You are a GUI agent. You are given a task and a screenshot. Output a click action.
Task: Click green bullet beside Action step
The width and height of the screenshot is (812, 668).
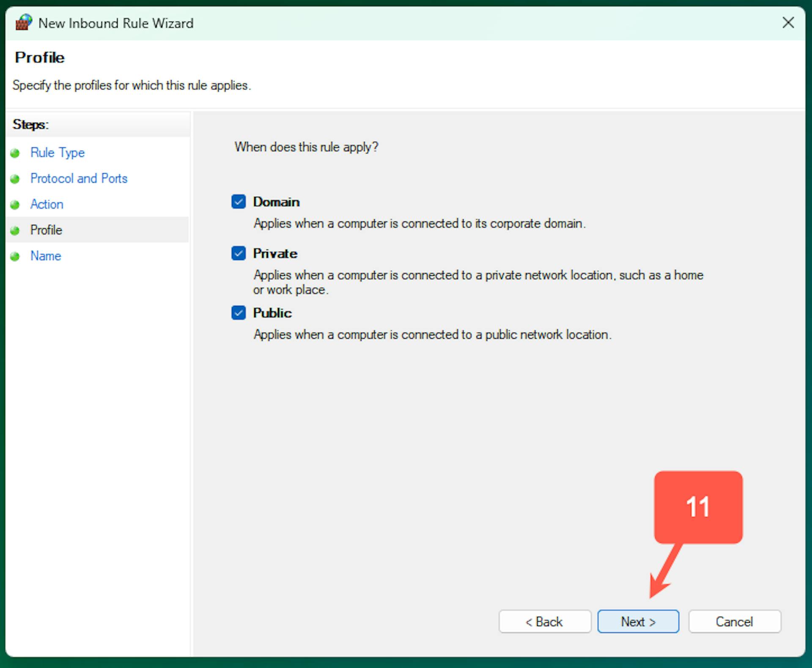click(15, 205)
